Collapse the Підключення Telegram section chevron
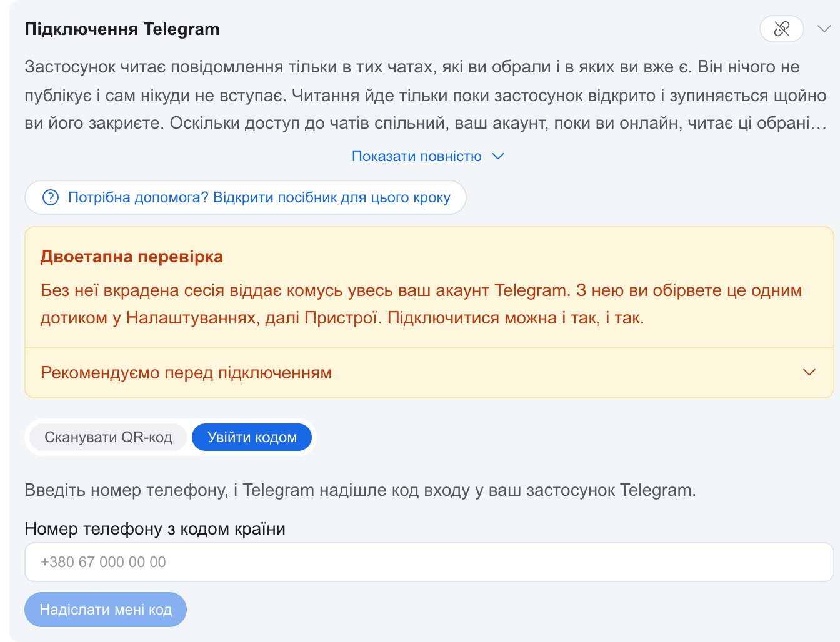Image resolution: width=840 pixels, height=642 pixels. click(824, 29)
